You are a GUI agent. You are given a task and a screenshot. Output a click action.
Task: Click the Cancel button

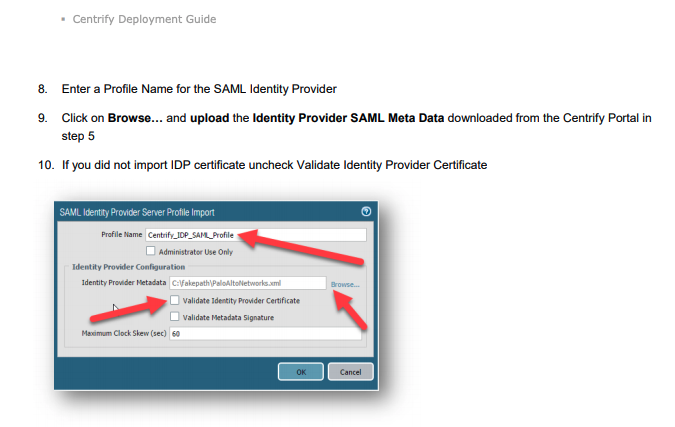click(x=350, y=372)
